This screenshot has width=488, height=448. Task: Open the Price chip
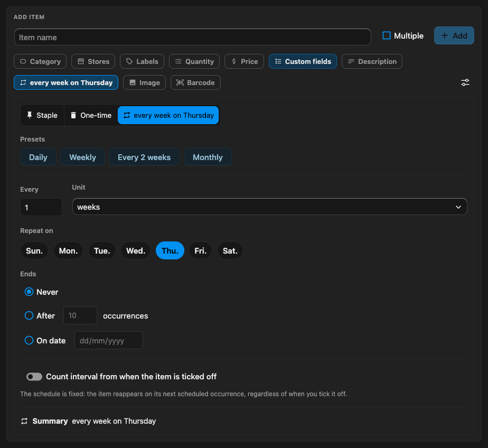(245, 61)
